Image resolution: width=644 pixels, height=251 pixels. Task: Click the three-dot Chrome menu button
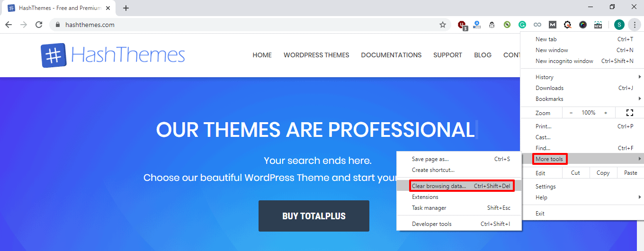(x=635, y=25)
